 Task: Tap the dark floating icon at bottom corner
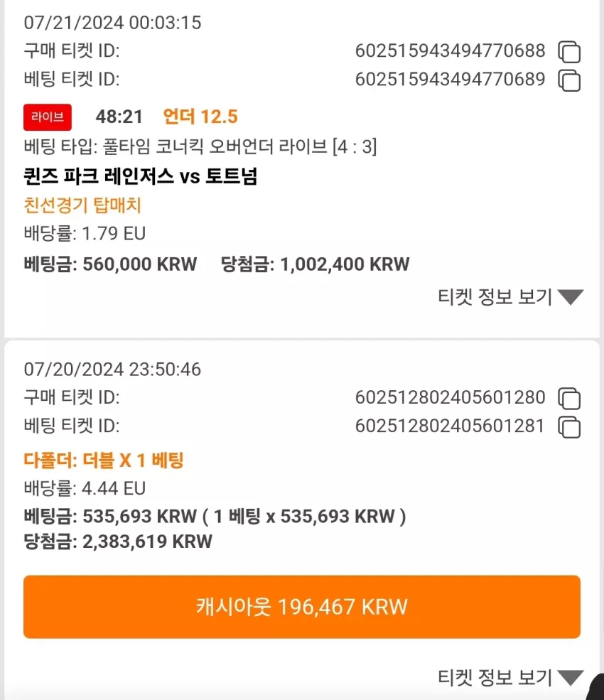click(x=595, y=687)
